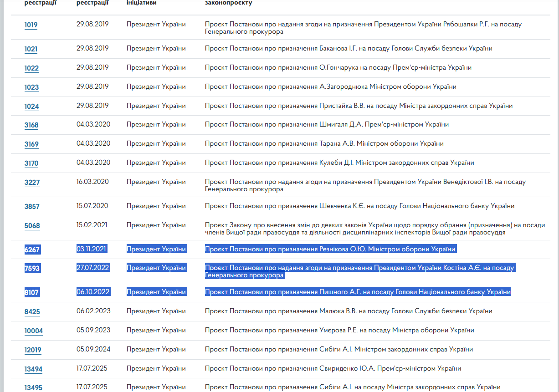559x392 pixels.
Task: Click the highlighted date 03.11.2021
Action: point(91,249)
